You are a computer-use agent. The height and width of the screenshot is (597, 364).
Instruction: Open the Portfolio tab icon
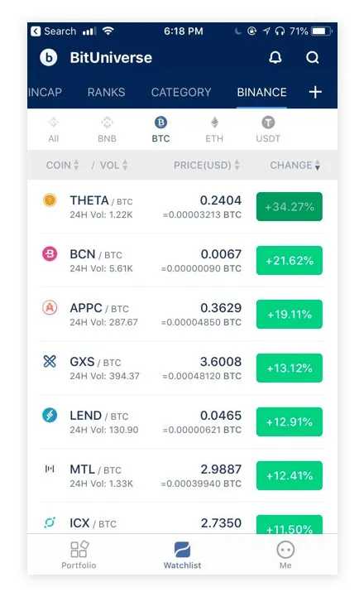(79, 549)
